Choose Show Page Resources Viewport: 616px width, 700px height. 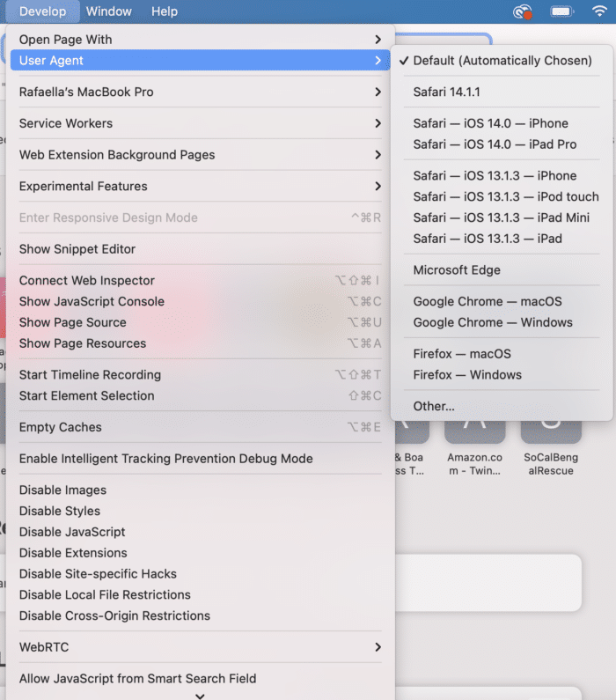click(x=201, y=343)
